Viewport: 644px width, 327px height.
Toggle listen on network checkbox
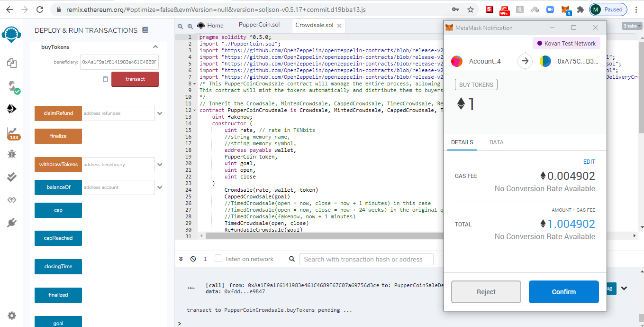218,259
